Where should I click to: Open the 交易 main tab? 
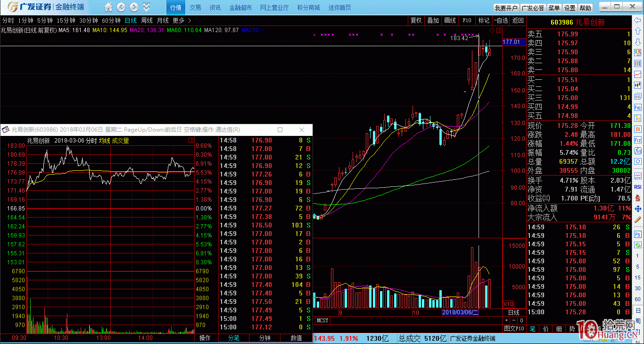[x=195, y=8]
